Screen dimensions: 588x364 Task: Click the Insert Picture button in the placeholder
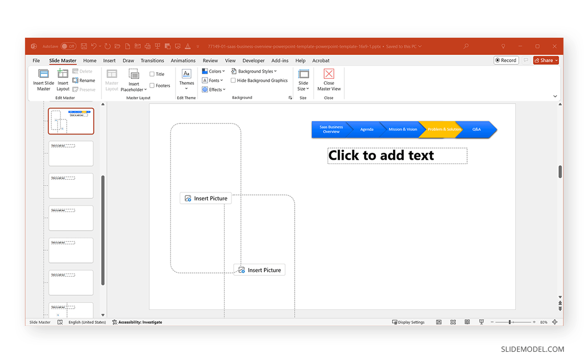point(205,198)
